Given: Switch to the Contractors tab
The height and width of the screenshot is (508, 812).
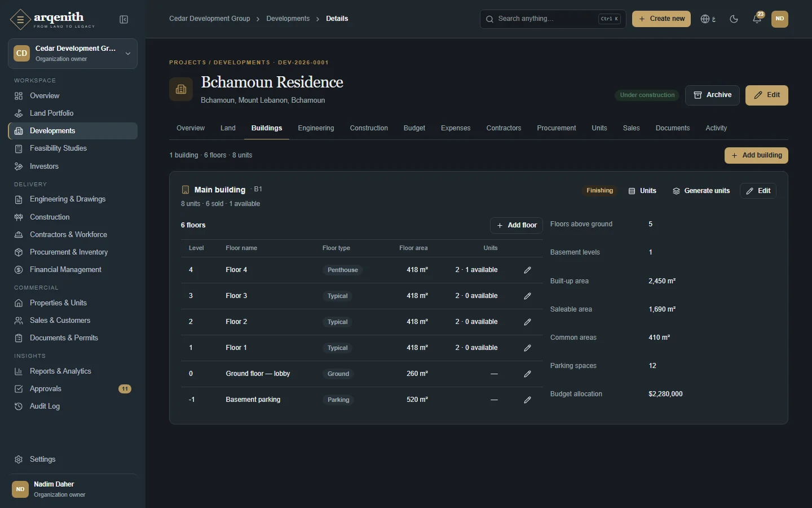Looking at the screenshot, I should coord(504,128).
